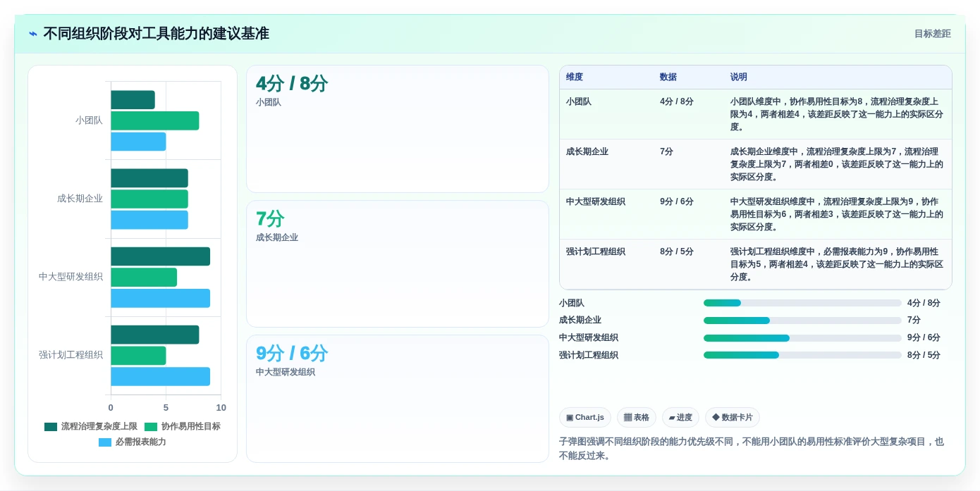This screenshot has height=491, width=980.
Task: Click the 成长期企业 progress bar
Action: click(x=802, y=321)
